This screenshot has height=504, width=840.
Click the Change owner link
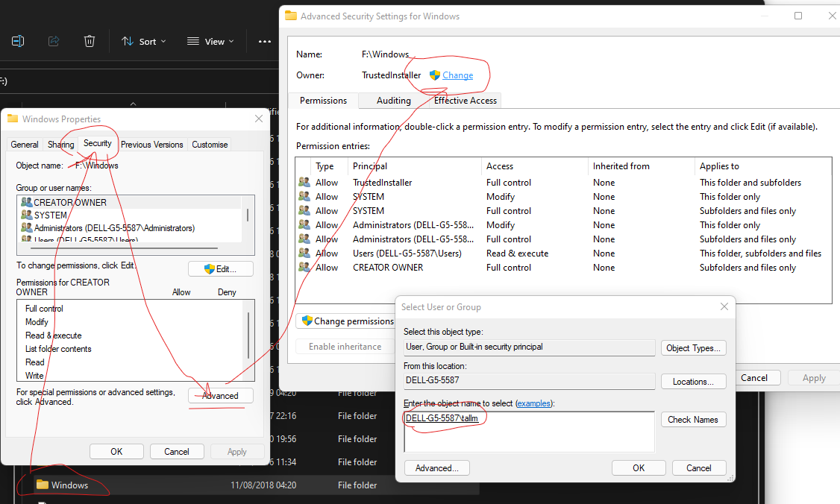click(457, 75)
